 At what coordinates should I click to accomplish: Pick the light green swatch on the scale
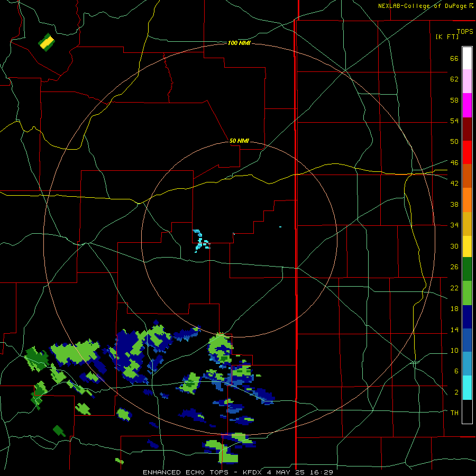point(467,293)
